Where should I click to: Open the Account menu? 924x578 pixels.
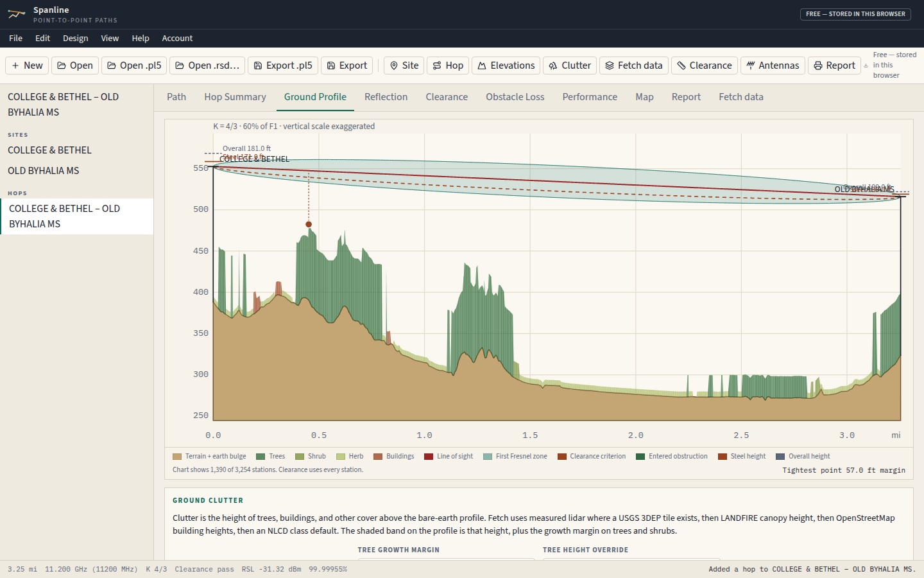pos(177,39)
